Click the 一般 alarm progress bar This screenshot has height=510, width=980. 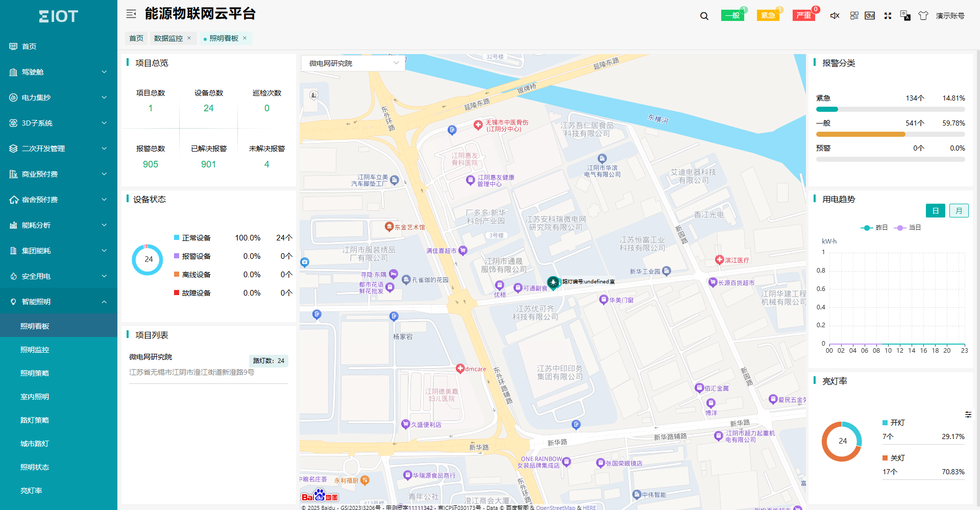point(890,134)
